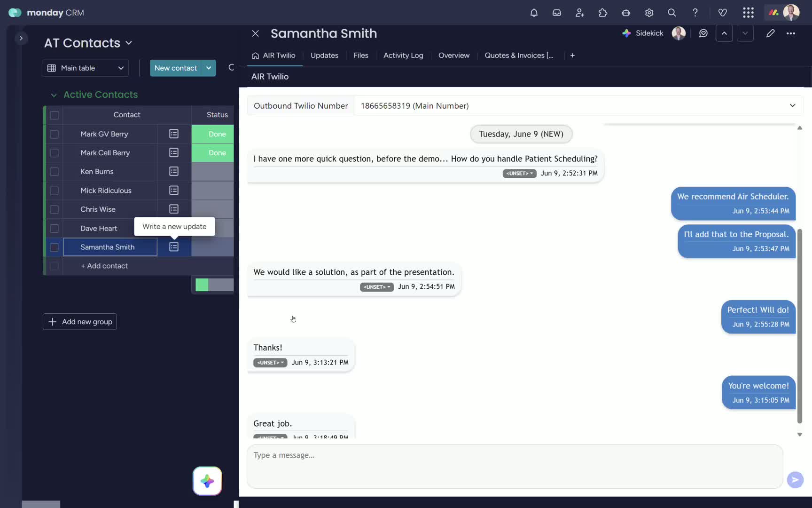Click + Add contact row
Viewport: 812px width, 508px height.
(x=104, y=266)
